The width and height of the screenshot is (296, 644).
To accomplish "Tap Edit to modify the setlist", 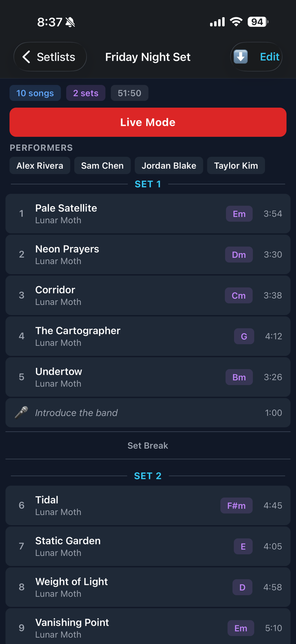I will tap(269, 57).
